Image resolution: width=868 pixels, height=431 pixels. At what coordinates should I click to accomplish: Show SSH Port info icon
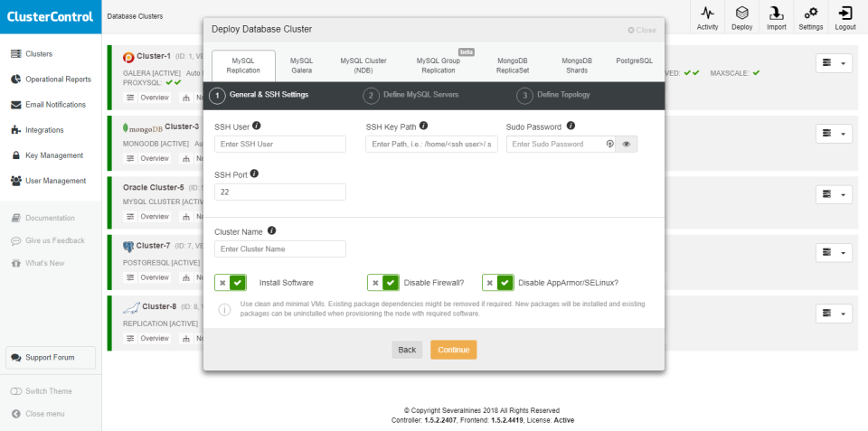click(254, 173)
